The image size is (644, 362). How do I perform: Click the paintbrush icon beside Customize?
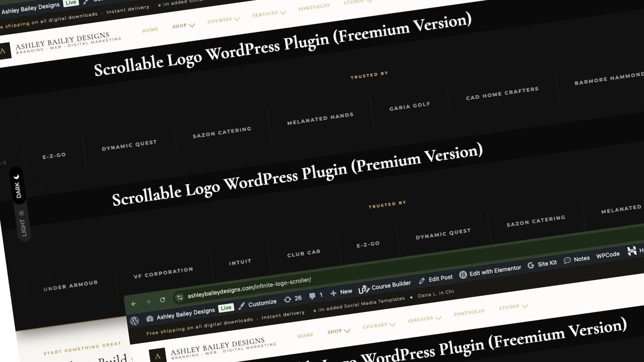tap(242, 306)
